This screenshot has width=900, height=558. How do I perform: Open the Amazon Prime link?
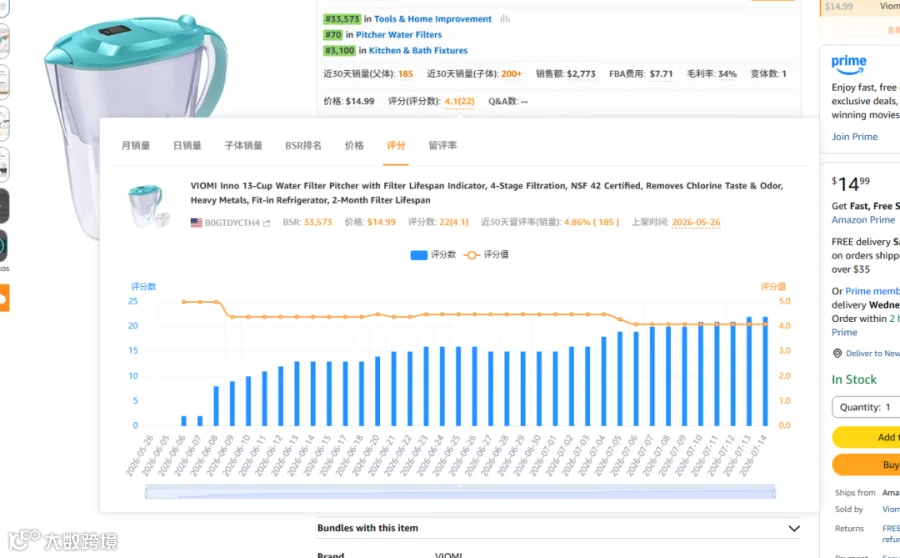(x=863, y=220)
